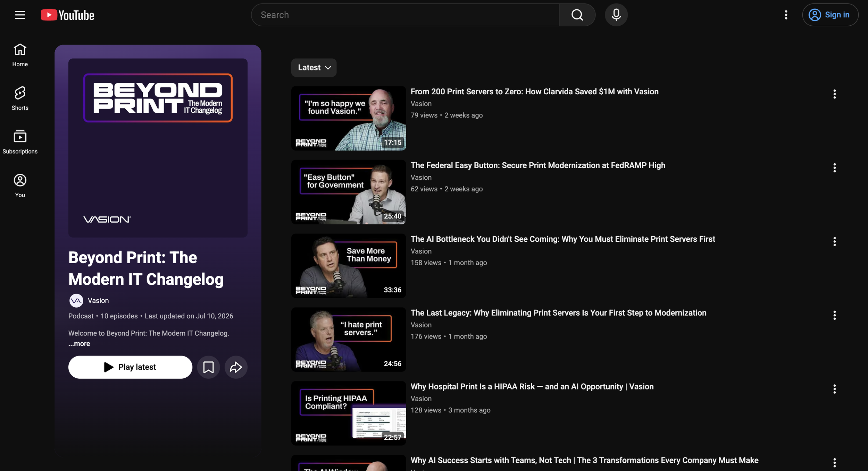This screenshot has height=471, width=868.
Task: Click the 'Beyond Print: The Modern IT Changelog' heading
Action: click(146, 268)
